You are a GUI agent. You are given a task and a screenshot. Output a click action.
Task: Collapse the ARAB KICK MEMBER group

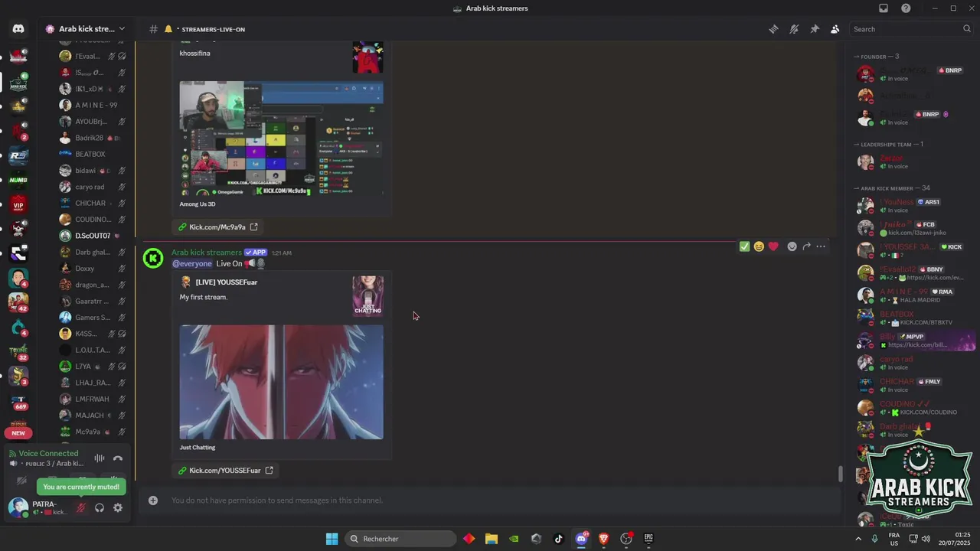[x=892, y=188]
